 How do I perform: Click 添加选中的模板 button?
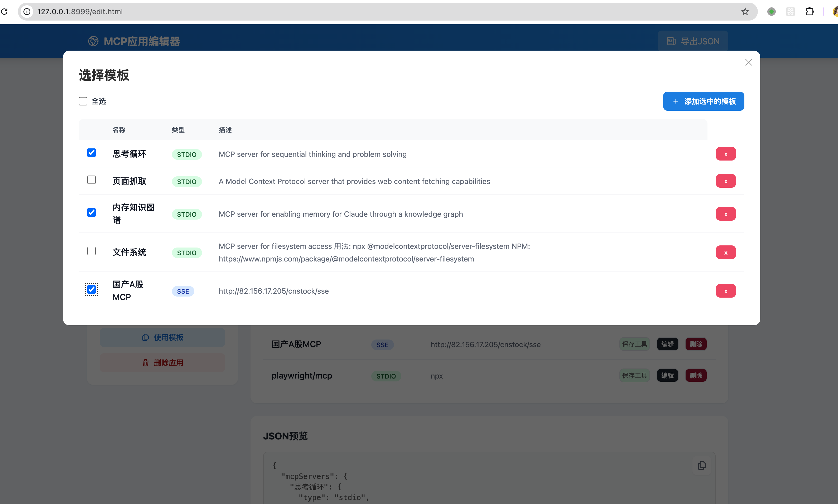703,101
